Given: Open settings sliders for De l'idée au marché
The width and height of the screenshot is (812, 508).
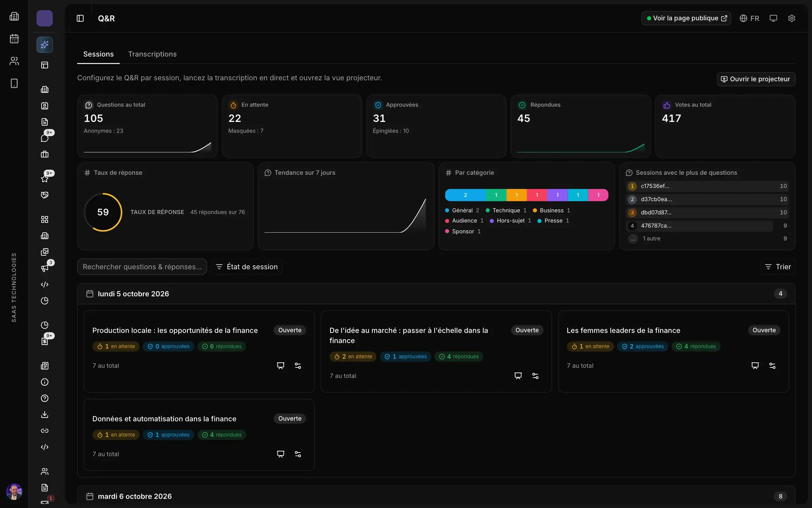Looking at the screenshot, I should point(535,376).
